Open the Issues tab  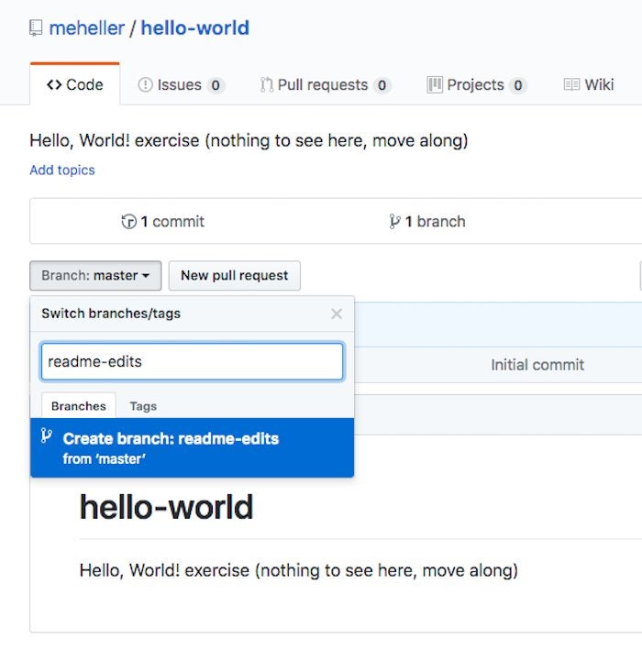[x=181, y=85]
